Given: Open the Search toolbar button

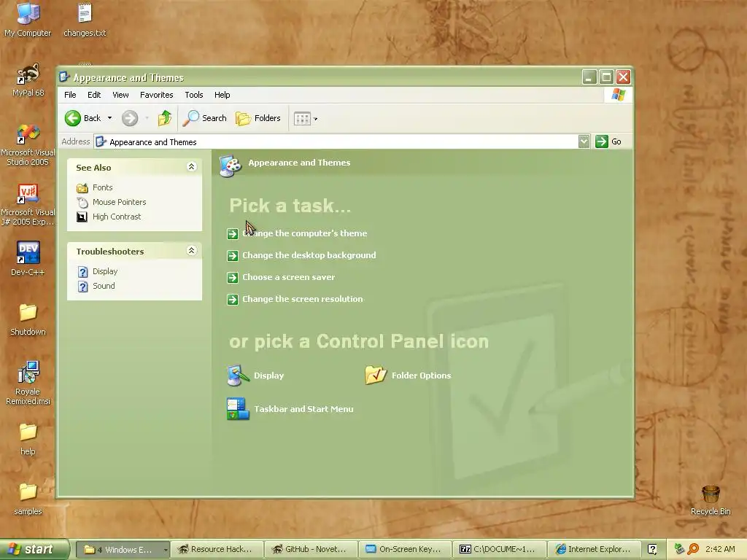Looking at the screenshot, I should click(205, 118).
